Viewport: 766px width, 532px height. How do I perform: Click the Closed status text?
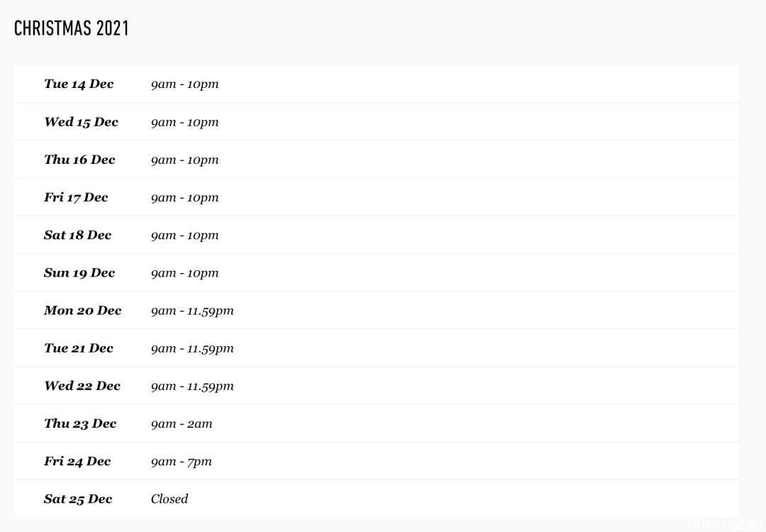tap(169, 499)
